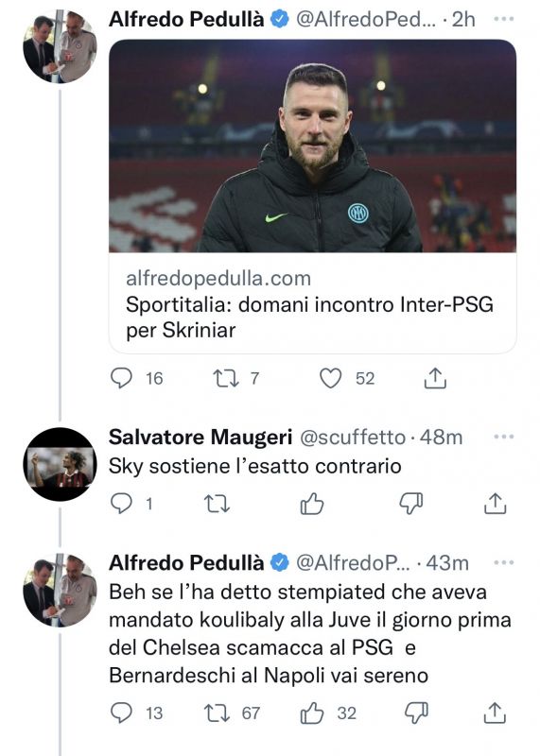Share the Sportitalia Skriniar tweet
The image size is (540, 756).
[x=435, y=378]
